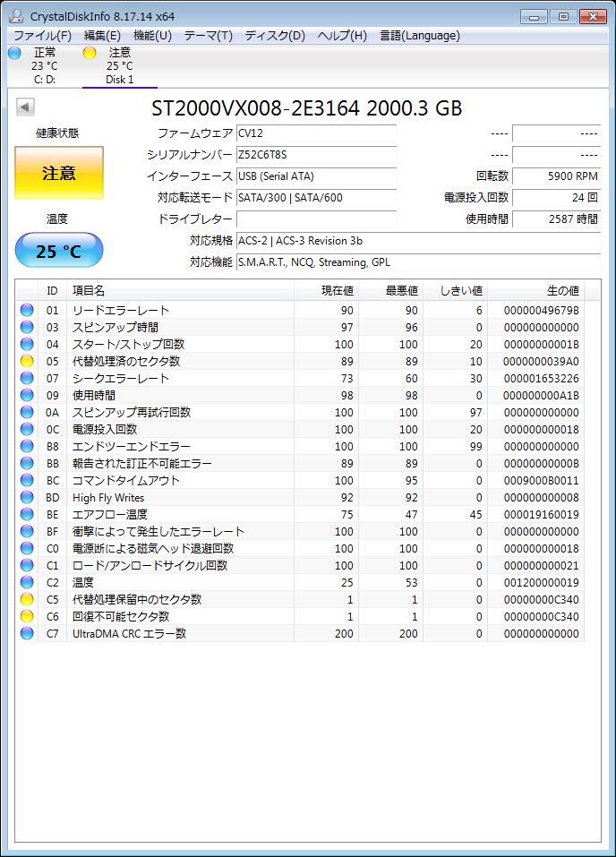Viewport: 616px width, 857px height.
Task: Click status icon of row 03 スピンアップ時間
Action: point(27,328)
